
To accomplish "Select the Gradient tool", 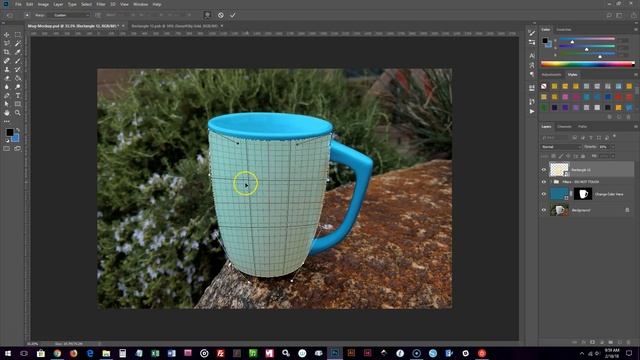I will 18,78.
